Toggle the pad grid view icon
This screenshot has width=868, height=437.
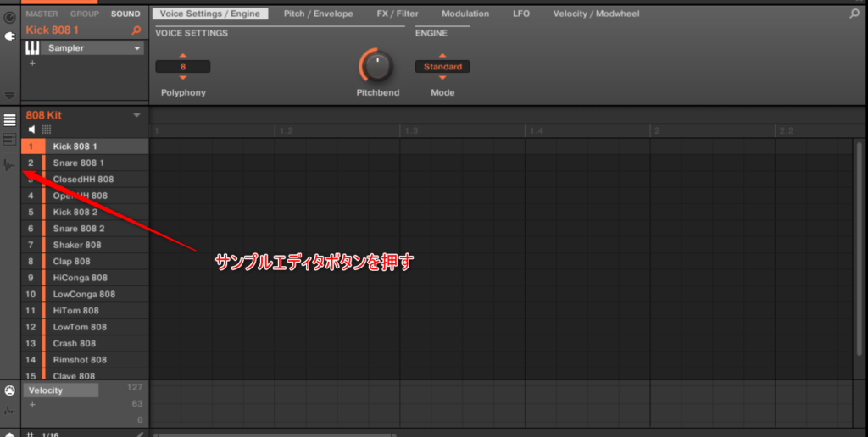pos(47,130)
